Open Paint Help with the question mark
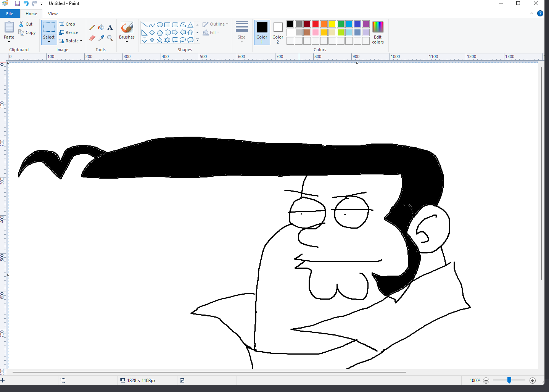 click(x=540, y=13)
